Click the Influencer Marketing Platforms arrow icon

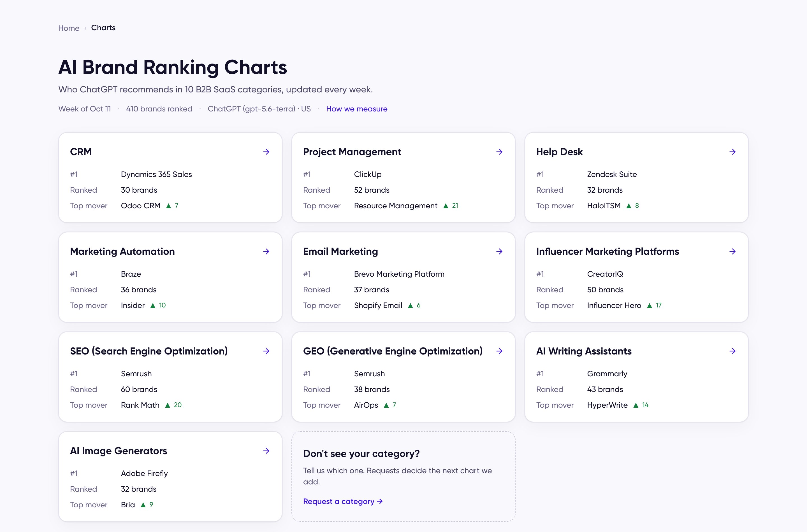click(732, 251)
